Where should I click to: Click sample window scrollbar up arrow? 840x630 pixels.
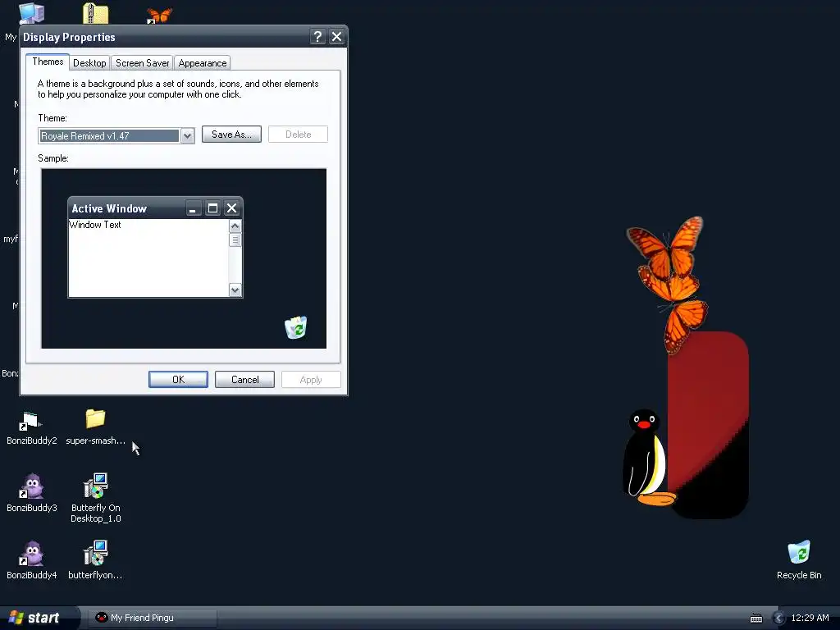click(235, 226)
